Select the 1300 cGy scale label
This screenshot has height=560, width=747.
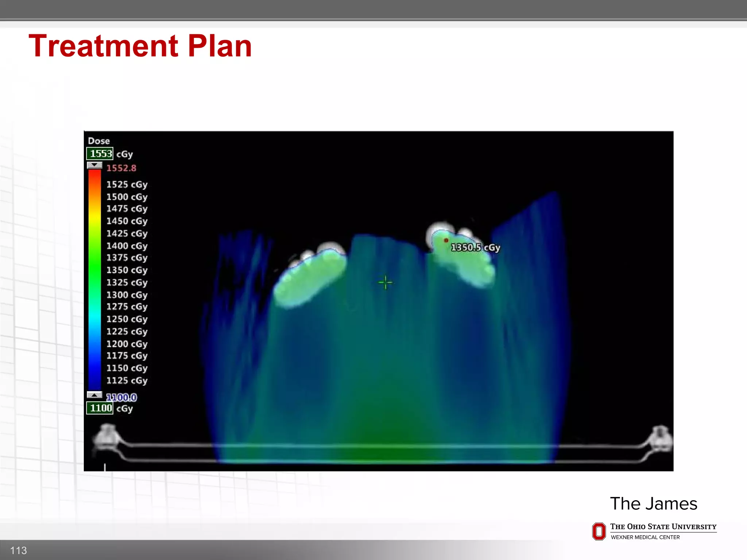[127, 295]
